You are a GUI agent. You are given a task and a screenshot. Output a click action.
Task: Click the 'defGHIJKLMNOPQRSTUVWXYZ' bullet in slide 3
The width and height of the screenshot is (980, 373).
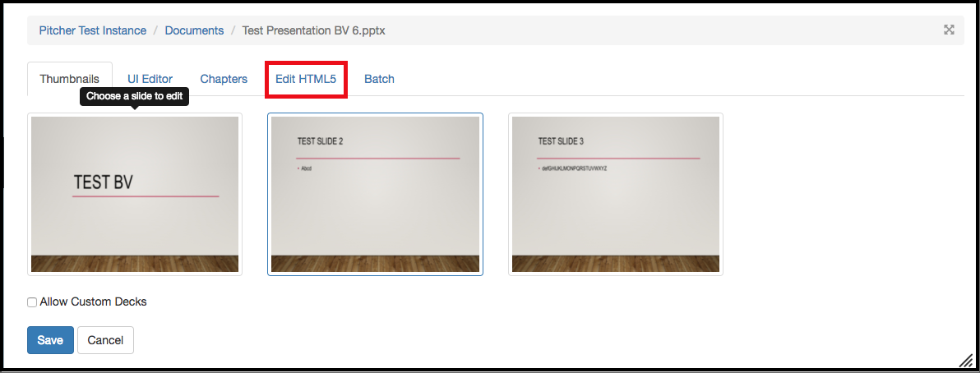pos(574,168)
